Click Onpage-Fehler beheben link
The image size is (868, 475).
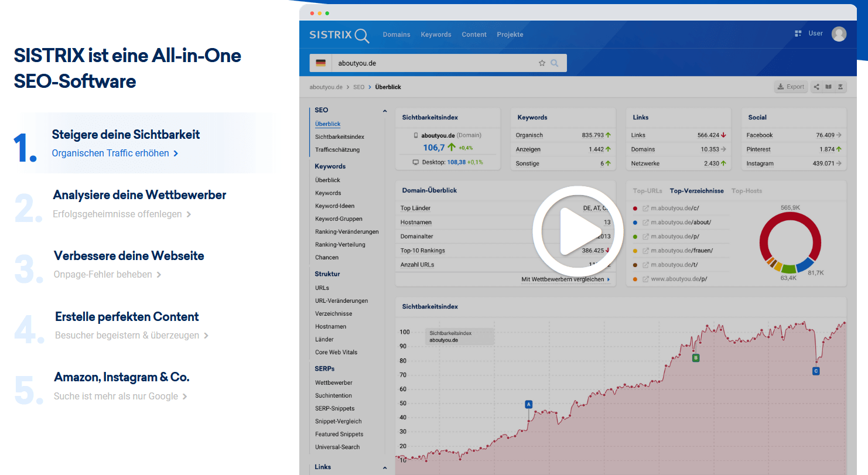pos(107,275)
